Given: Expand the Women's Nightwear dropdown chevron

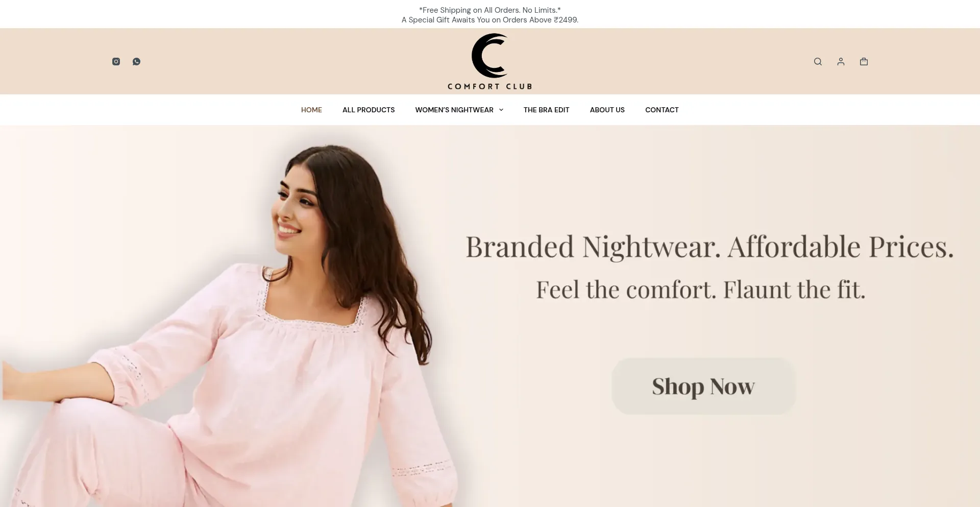Looking at the screenshot, I should 501,110.
